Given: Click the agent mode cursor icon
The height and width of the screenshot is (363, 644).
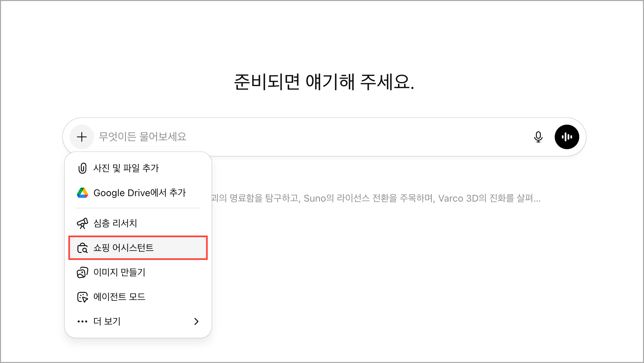Looking at the screenshot, I should [82, 297].
